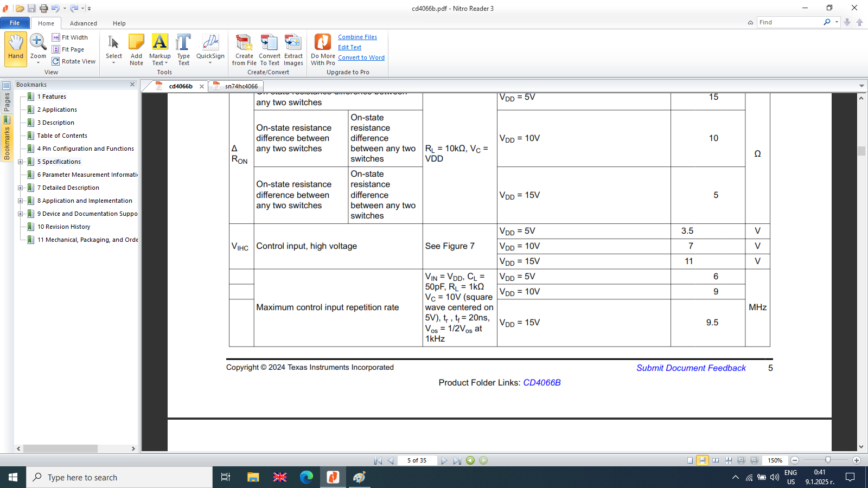The image size is (868, 488).
Task: Click Extract Images
Action: 293,49
